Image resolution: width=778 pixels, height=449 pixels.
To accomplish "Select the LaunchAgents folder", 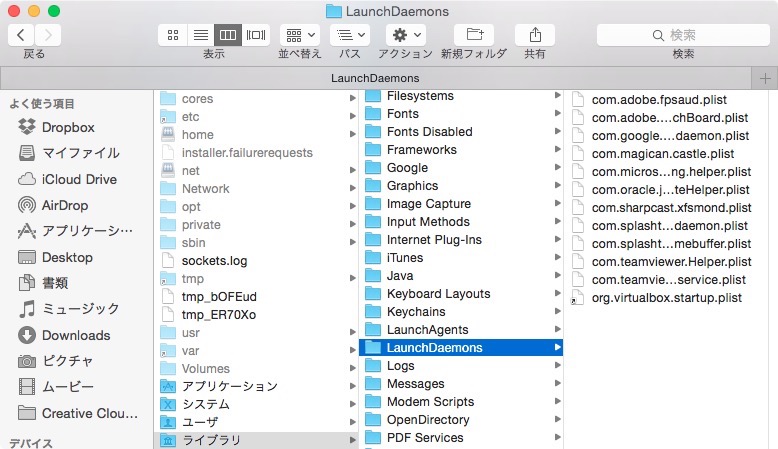I will [427, 330].
